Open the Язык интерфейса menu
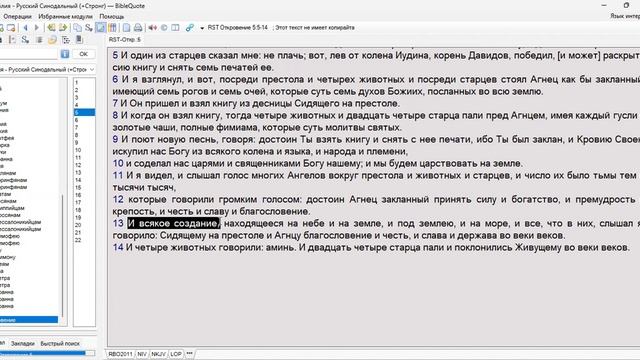This screenshot has height=360, width=640. pyautogui.click(x=625, y=16)
